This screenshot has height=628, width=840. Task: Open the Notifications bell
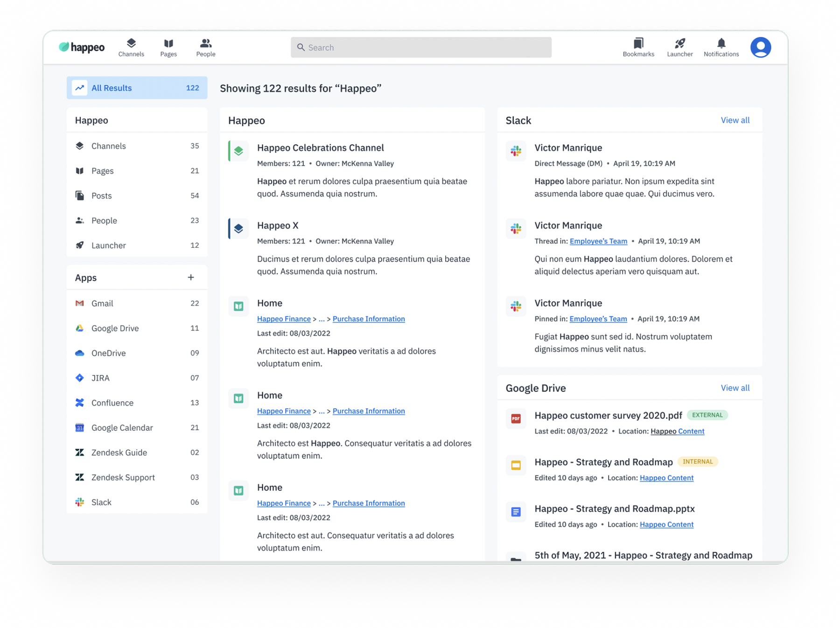(721, 47)
